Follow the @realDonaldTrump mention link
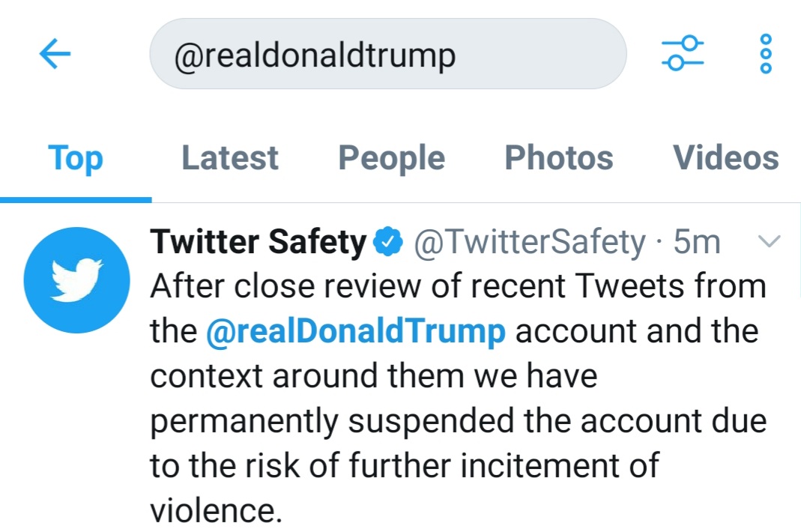 (355, 331)
